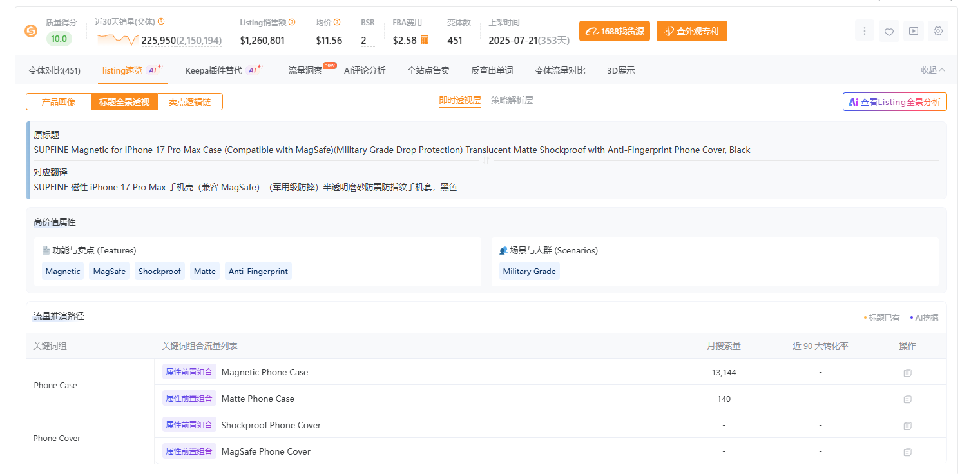Switch to 反查出单词 tab
The image size is (980, 474).
point(492,70)
